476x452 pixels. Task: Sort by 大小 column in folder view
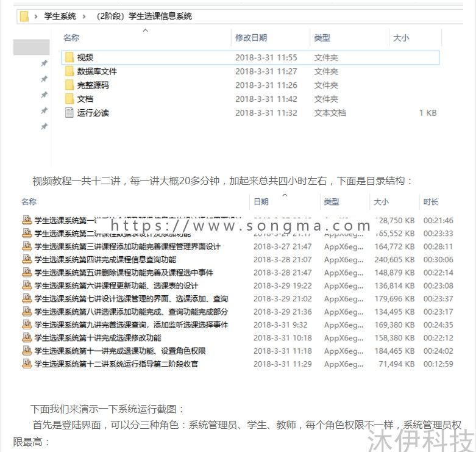click(401, 38)
